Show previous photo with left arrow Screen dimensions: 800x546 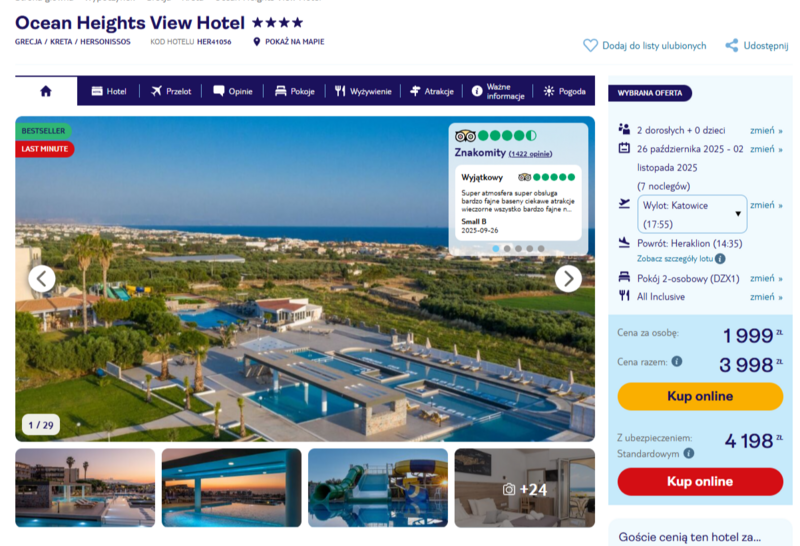click(42, 279)
